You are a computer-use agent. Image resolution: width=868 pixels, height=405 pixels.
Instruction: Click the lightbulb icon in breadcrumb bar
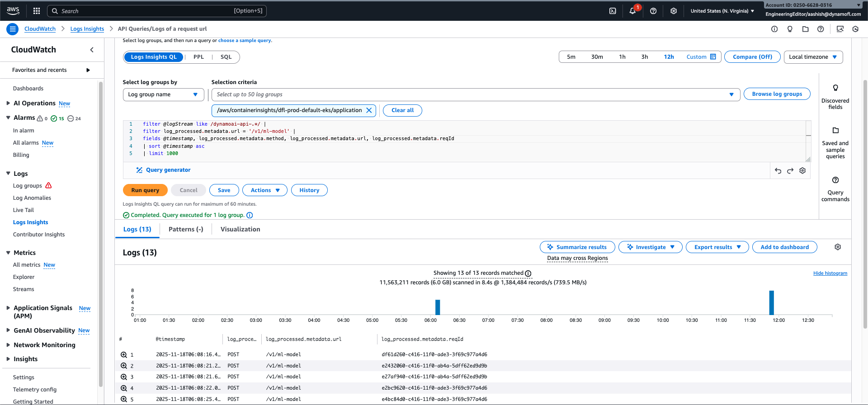click(790, 29)
